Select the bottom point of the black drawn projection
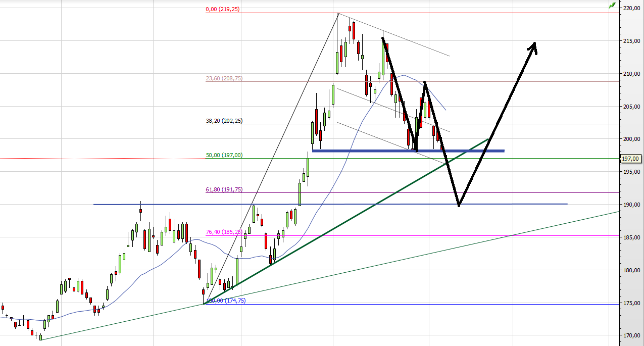Screen dimensions: 644x346 point(459,205)
